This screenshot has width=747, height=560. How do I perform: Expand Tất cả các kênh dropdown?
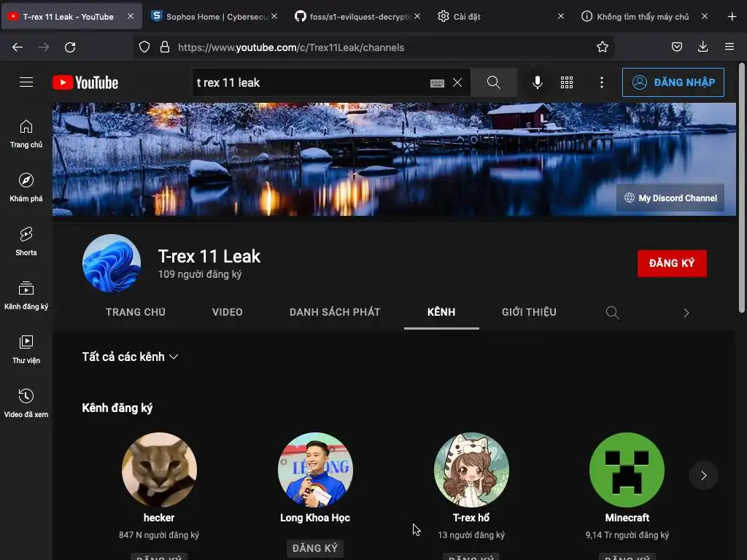(130, 357)
